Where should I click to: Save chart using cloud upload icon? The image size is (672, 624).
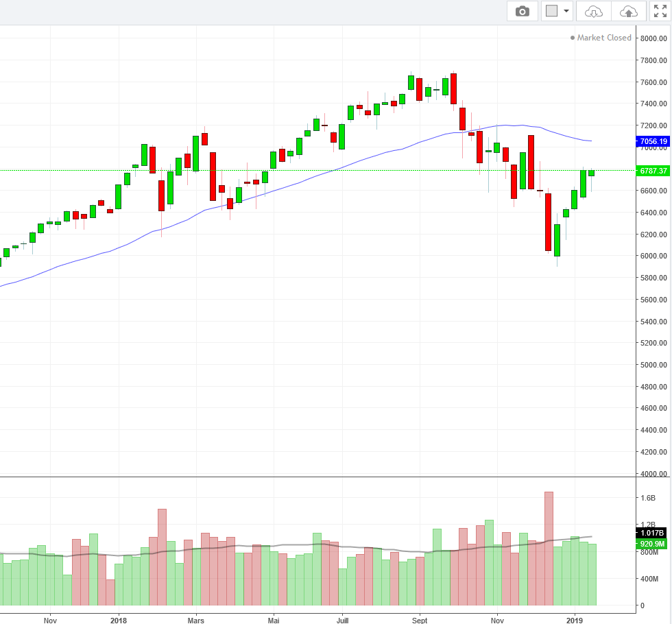(x=628, y=11)
